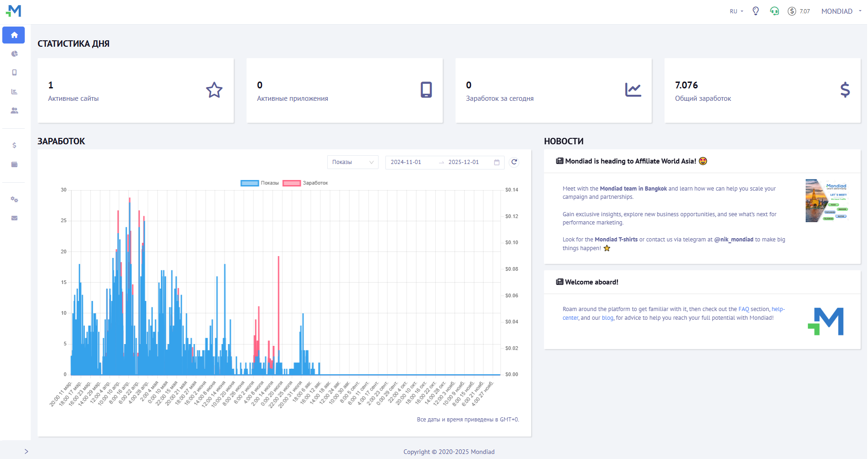Open the bar chart statistics sidebar icon
Image resolution: width=868 pixels, height=459 pixels.
[x=14, y=92]
